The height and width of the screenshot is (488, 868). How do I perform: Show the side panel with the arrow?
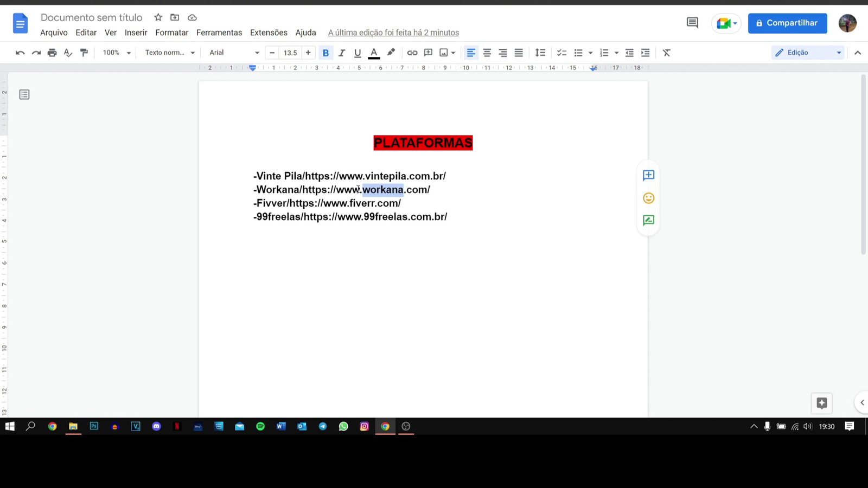click(862, 402)
